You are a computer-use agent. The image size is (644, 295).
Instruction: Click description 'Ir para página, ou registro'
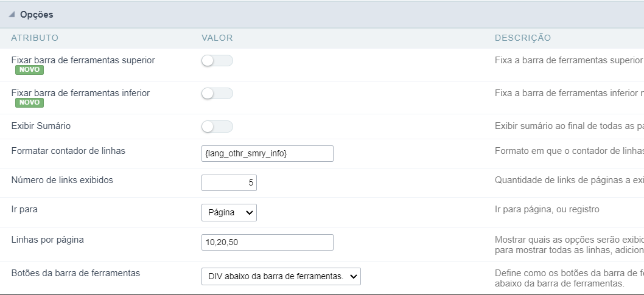coord(547,209)
